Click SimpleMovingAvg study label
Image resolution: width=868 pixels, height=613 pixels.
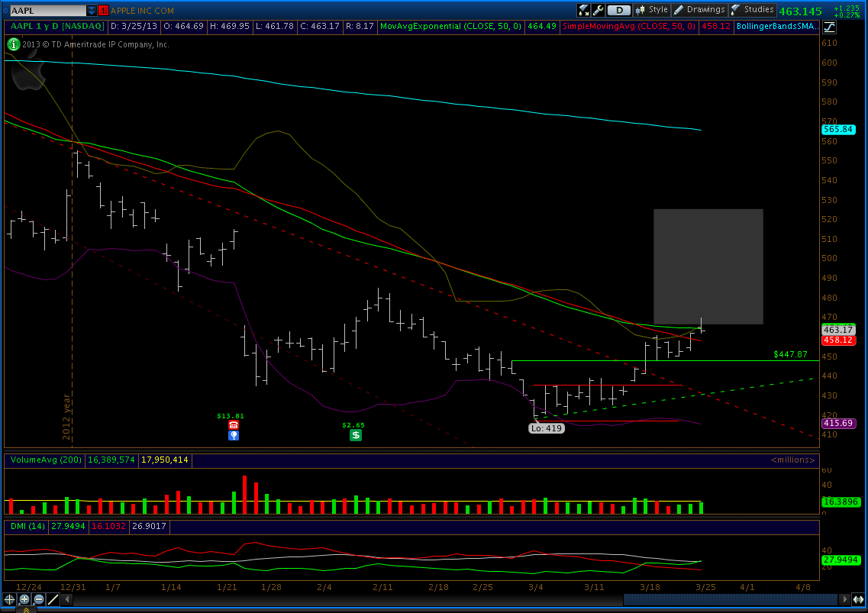[x=629, y=26]
